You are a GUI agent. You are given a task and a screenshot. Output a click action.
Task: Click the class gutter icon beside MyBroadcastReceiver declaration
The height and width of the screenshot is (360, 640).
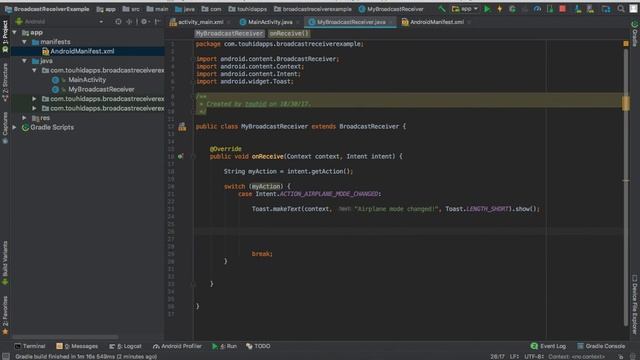(182, 127)
